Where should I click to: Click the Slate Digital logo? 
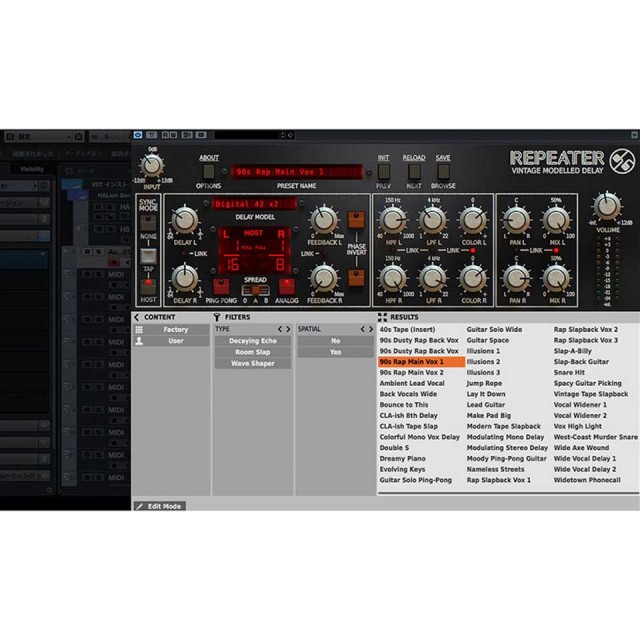point(622,161)
